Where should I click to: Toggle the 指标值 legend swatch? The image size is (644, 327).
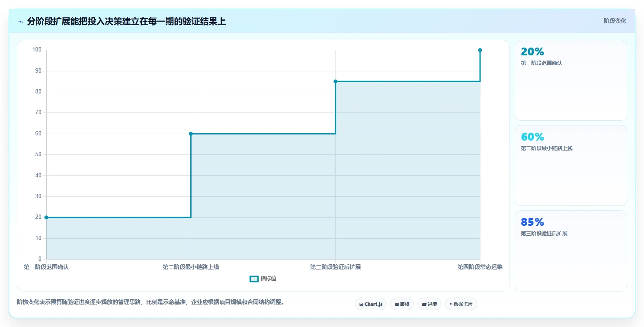[x=254, y=279]
